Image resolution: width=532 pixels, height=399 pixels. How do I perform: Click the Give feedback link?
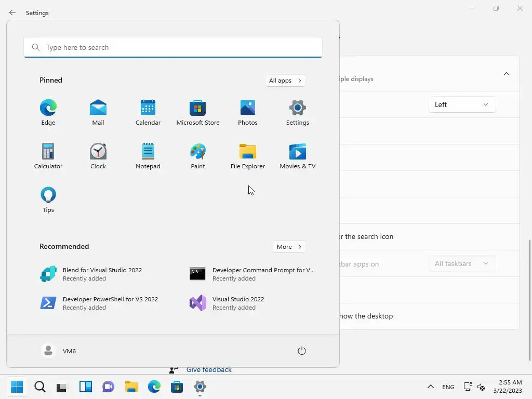[209, 370]
